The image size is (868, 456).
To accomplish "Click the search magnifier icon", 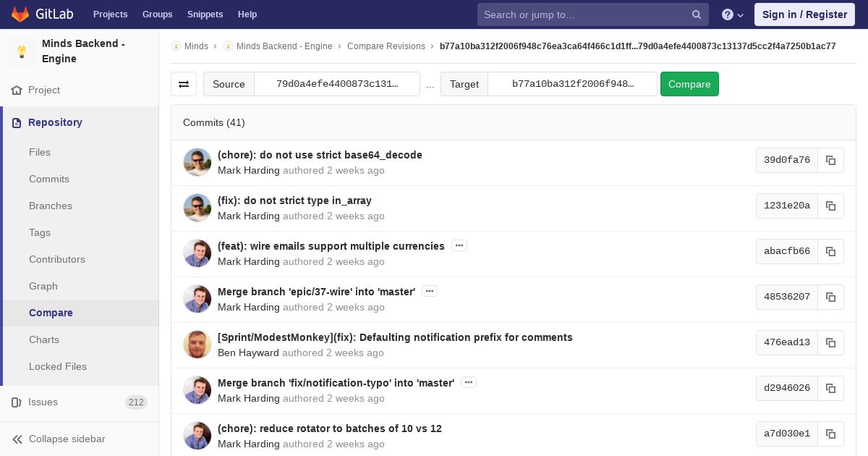I will [697, 14].
